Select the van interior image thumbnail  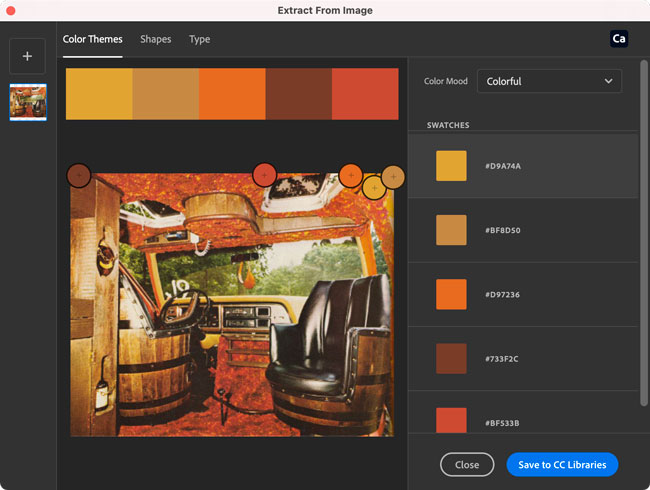pos(28,102)
